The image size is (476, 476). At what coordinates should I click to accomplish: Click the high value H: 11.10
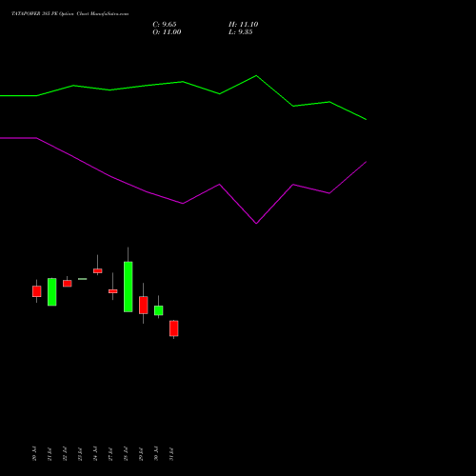244,25
